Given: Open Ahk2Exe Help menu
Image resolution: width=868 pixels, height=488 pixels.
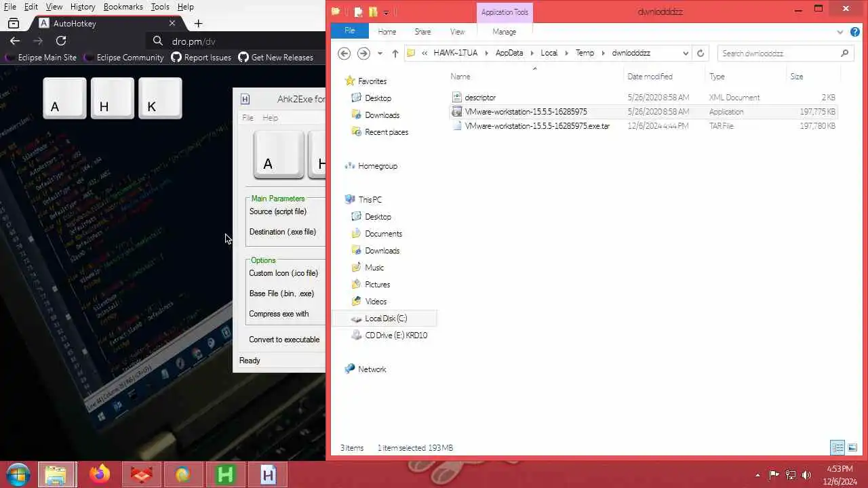Looking at the screenshot, I should coord(270,118).
